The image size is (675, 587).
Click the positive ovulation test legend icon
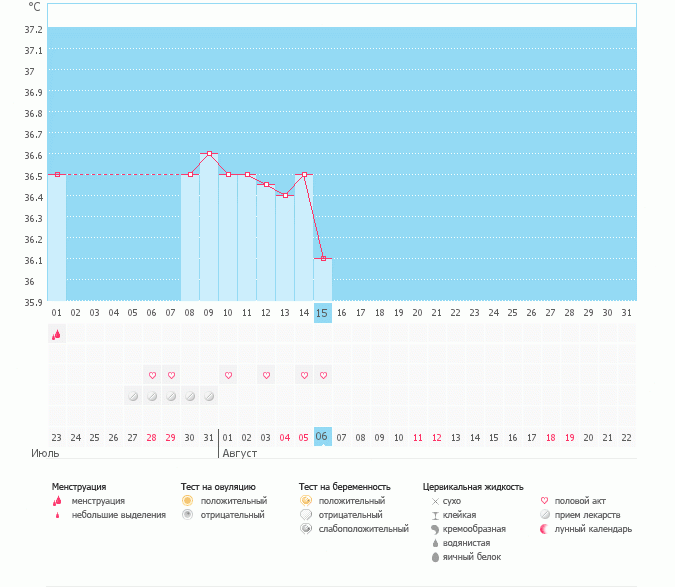click(187, 500)
